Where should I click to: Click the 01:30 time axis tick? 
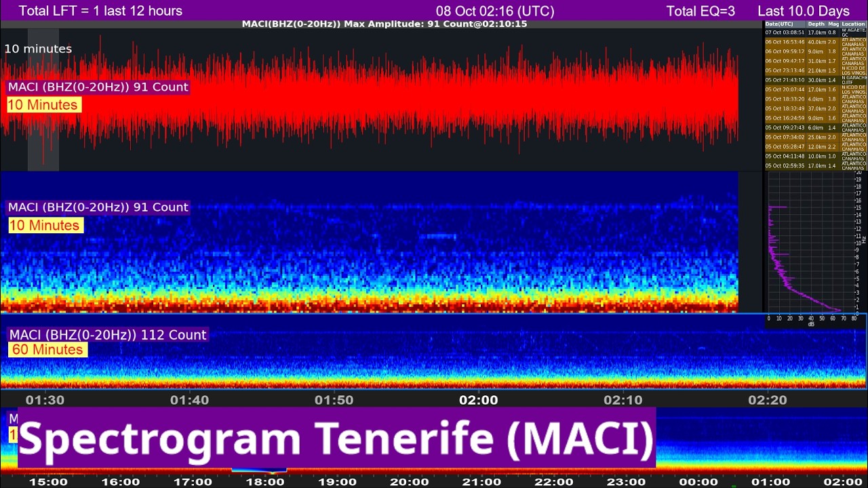click(45, 400)
